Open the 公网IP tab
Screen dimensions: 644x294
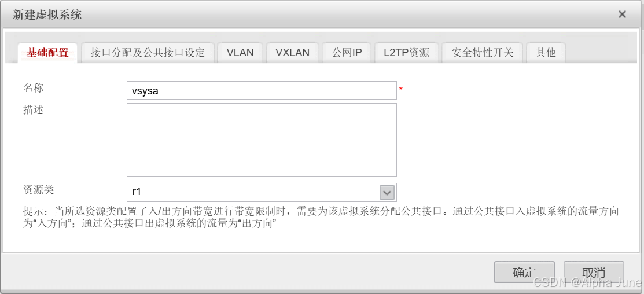pos(347,53)
